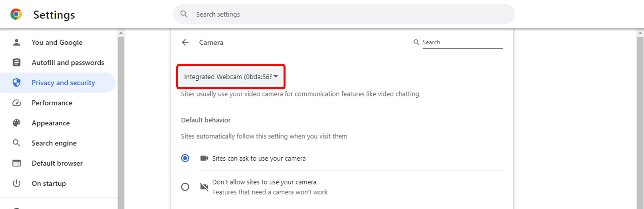Click the Autofill and passwords clipboard icon
The width and height of the screenshot is (644, 209).
(17, 62)
